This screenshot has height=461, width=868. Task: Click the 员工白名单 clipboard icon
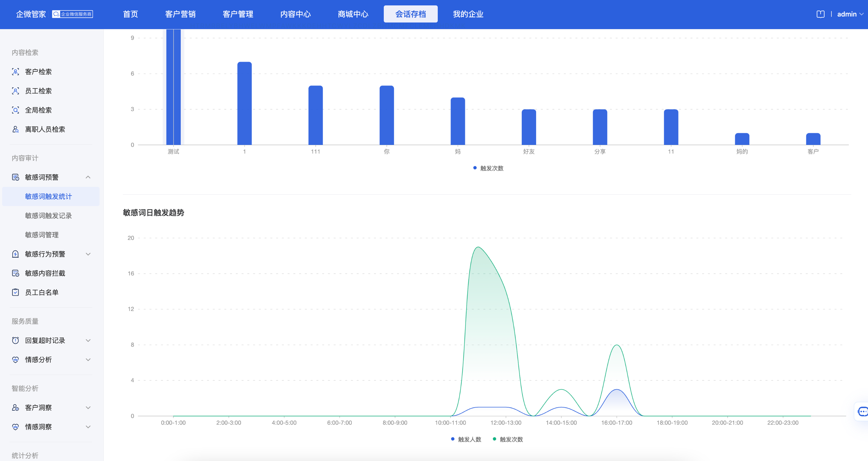pos(16,292)
